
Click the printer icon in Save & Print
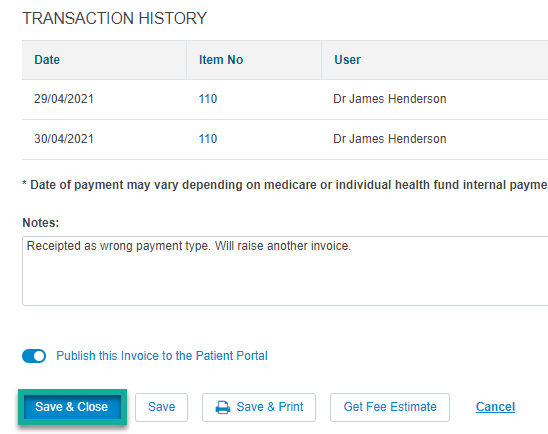click(x=223, y=407)
